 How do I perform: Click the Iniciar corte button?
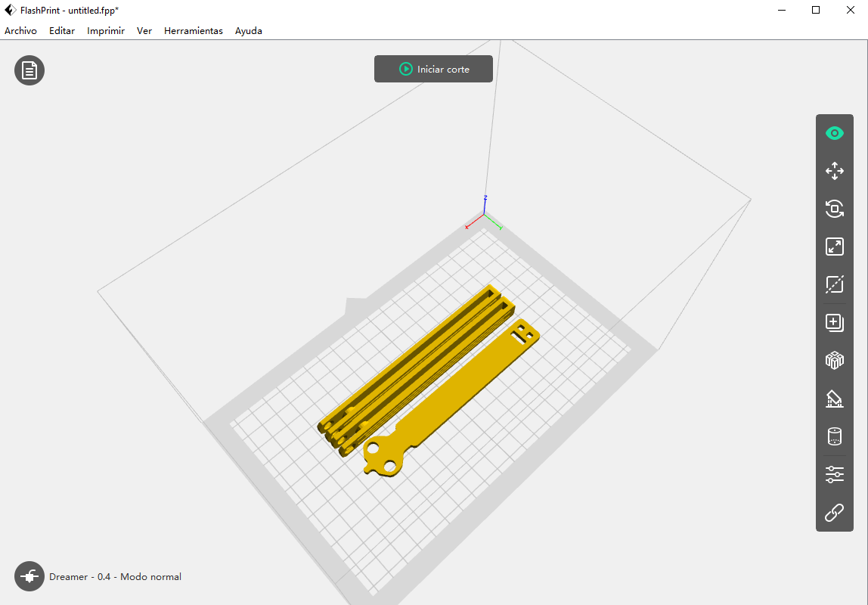pos(433,69)
